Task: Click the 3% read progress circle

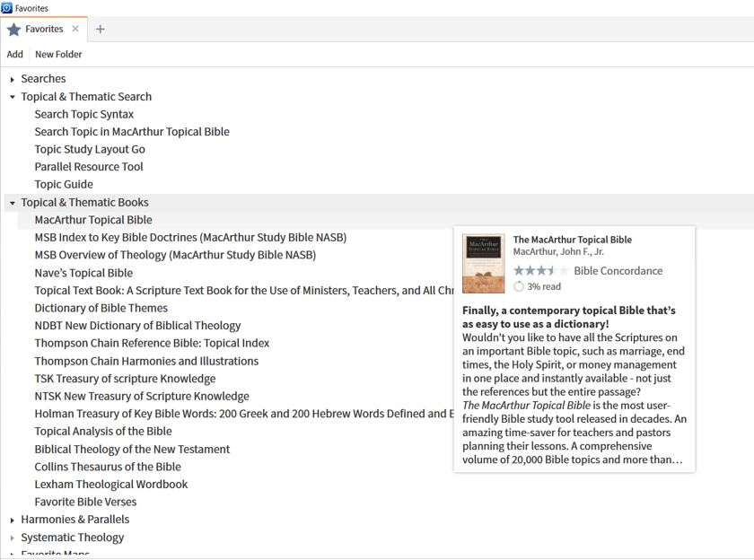Action: click(x=519, y=287)
